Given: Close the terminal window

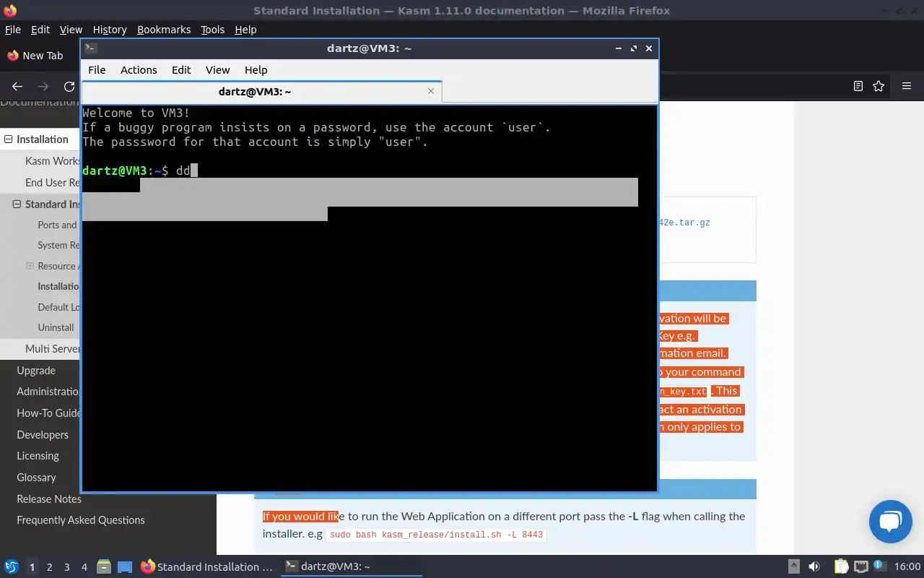Looking at the screenshot, I should (x=649, y=48).
